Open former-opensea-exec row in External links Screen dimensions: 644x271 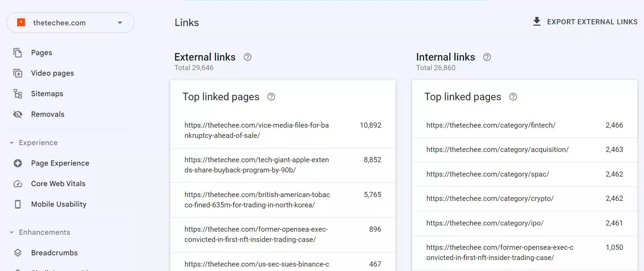pos(283,235)
